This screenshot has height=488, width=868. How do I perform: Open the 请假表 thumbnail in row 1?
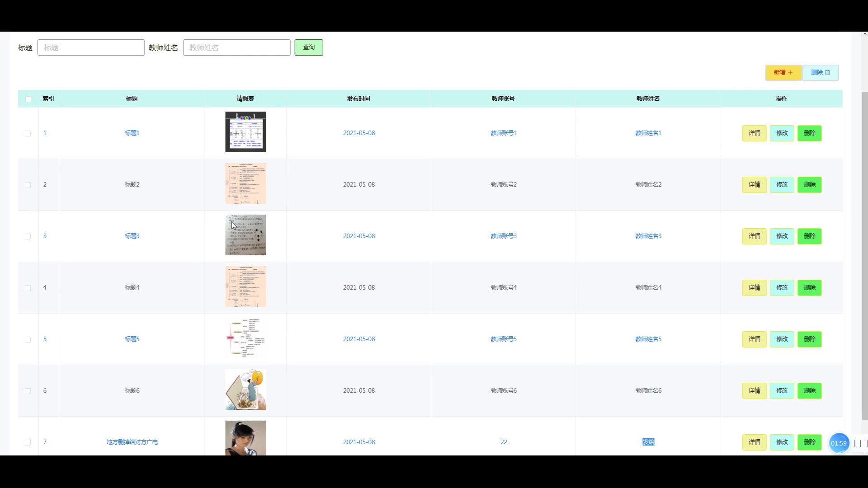click(x=245, y=132)
